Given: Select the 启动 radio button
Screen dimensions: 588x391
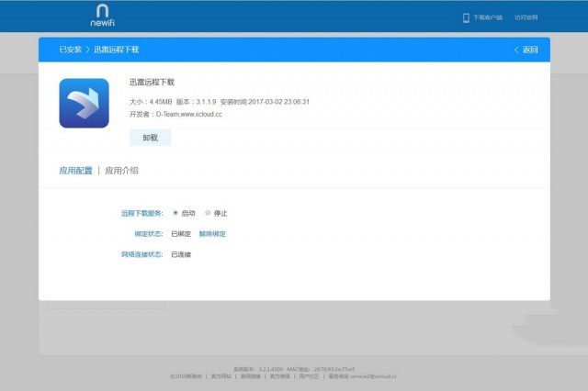Looking at the screenshot, I should (175, 213).
